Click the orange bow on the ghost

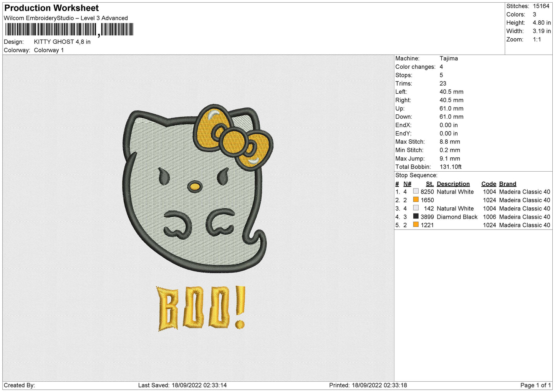[x=233, y=137]
